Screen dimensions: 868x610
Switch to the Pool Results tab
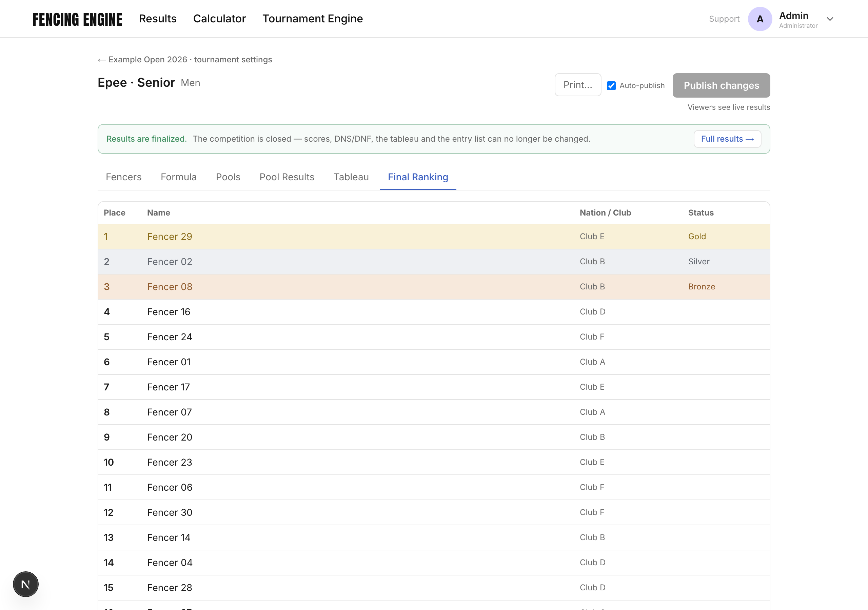[287, 177]
